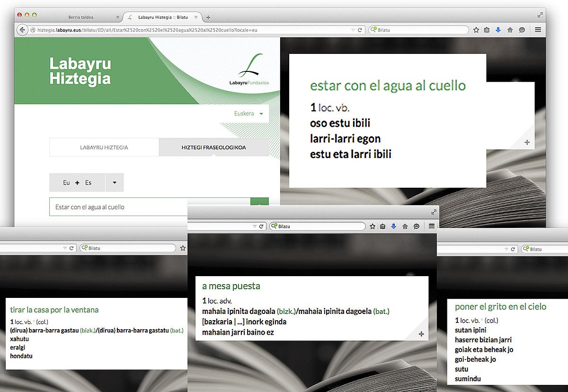Click the 'tirar la casa por la ventana' heading

coord(54,310)
